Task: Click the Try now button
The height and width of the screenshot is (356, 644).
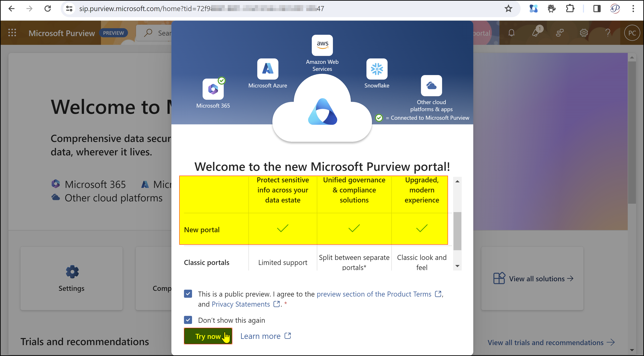Action: click(x=208, y=336)
